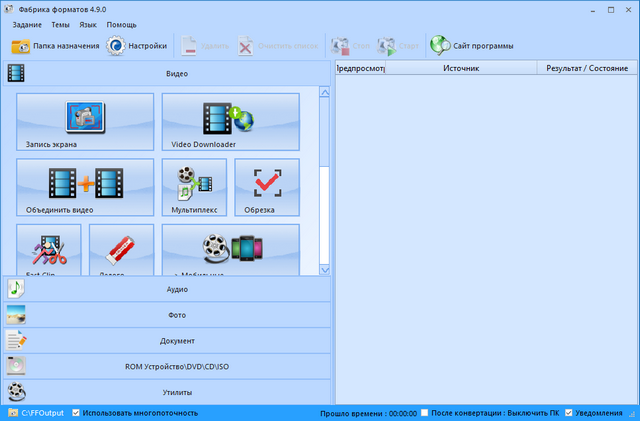Launch the Video Downloader tool
This screenshot has width=640, height=421.
[x=230, y=122]
